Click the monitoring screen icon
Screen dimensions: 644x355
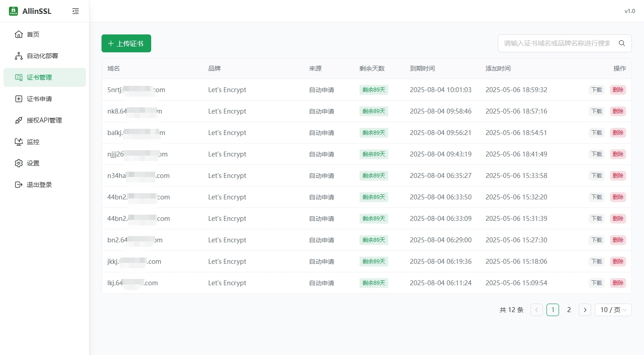pyautogui.click(x=19, y=142)
